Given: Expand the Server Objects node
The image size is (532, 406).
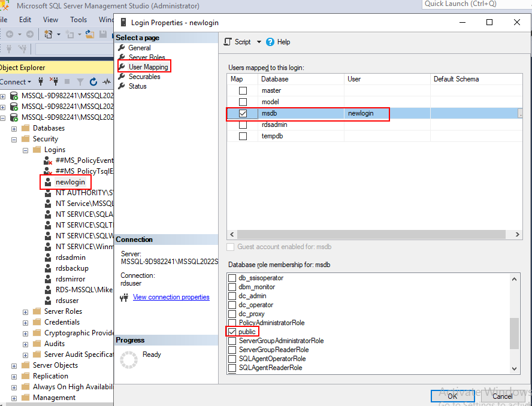Looking at the screenshot, I should pyautogui.click(x=14, y=366).
